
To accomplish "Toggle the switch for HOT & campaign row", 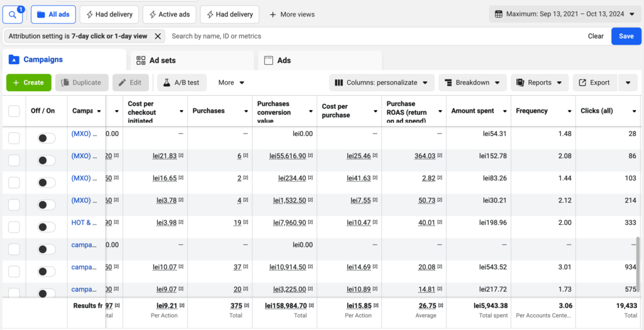I will [47, 227].
